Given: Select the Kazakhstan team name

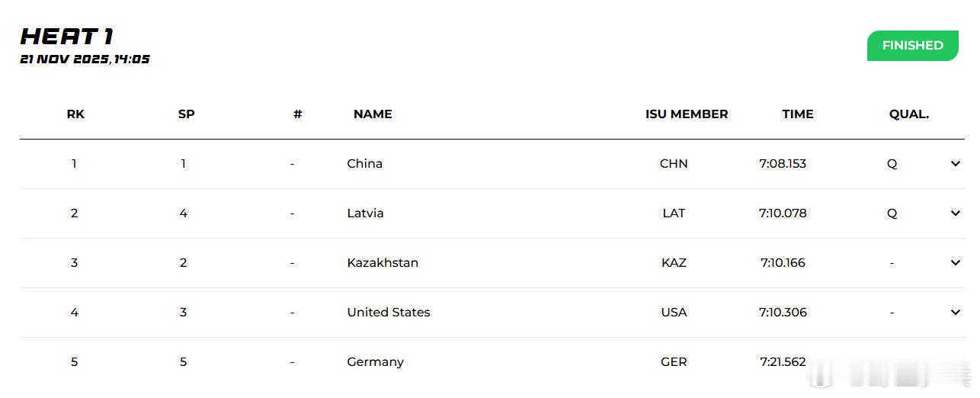Looking at the screenshot, I should tap(382, 262).
